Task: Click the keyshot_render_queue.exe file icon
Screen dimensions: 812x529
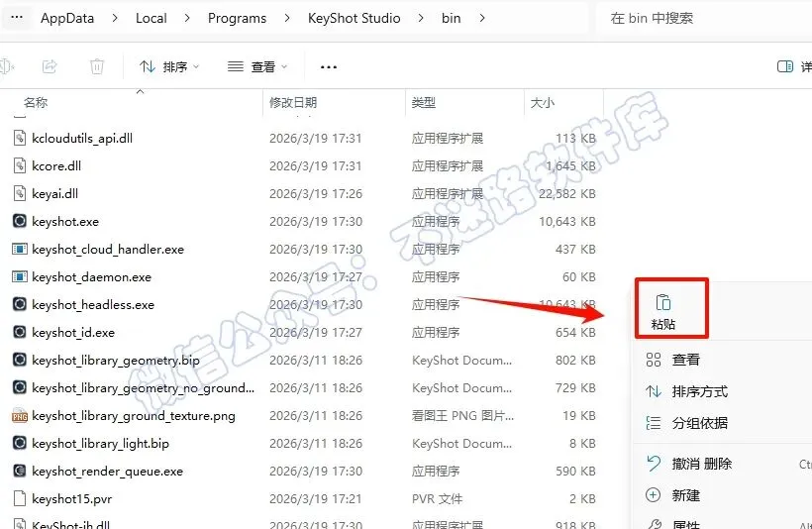Action: click(19, 471)
